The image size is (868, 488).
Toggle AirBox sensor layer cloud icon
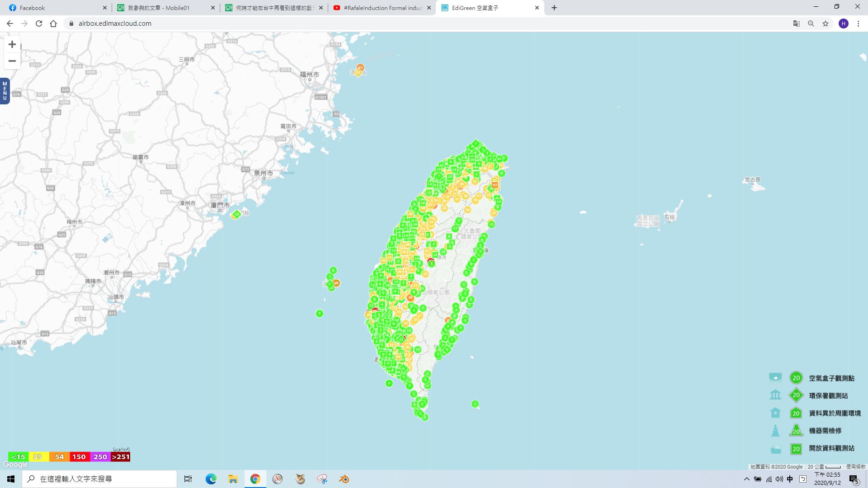[x=775, y=377]
